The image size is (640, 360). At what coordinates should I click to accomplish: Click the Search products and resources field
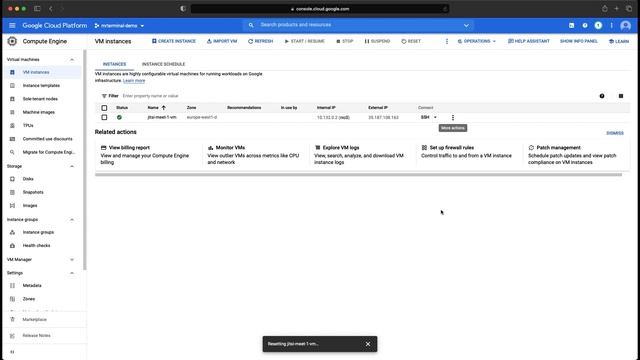359,25
